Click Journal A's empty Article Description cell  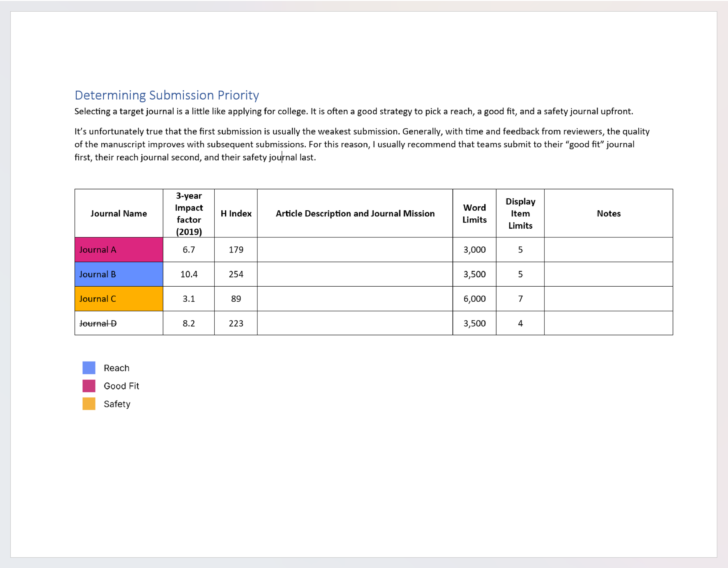tap(355, 250)
